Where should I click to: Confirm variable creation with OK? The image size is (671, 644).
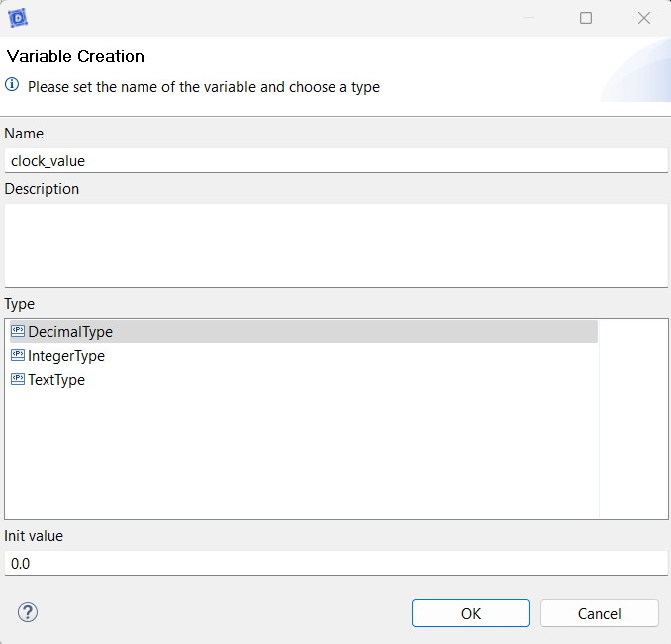click(x=471, y=613)
